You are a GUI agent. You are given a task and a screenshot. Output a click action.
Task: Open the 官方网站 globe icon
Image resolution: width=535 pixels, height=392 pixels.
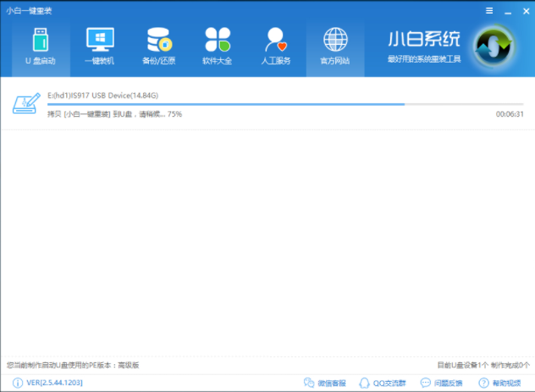[x=335, y=41]
